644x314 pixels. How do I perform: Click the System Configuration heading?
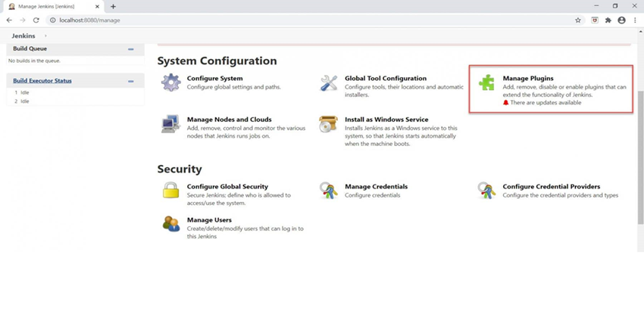217,61
